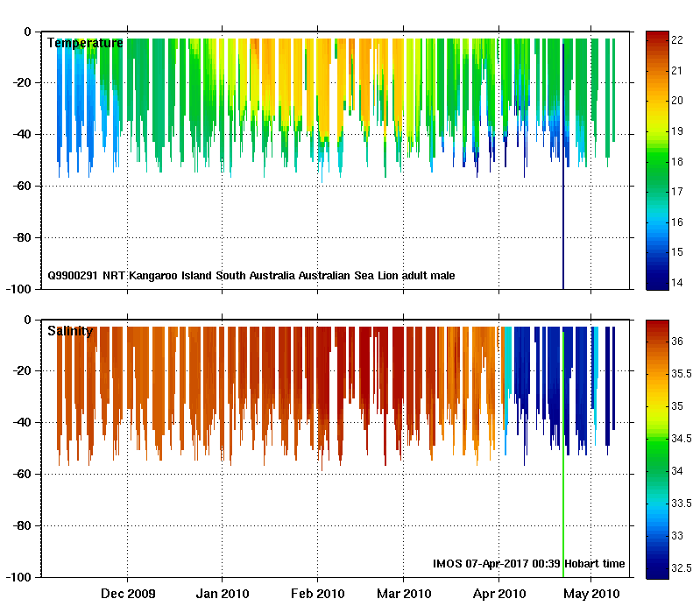
Task: Click the dark blue bottom of temperature colorbar
Action: point(658,282)
